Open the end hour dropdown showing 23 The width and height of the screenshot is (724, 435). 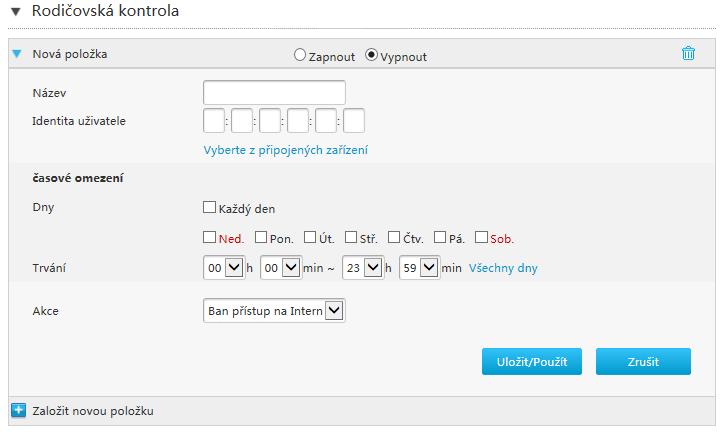click(363, 268)
